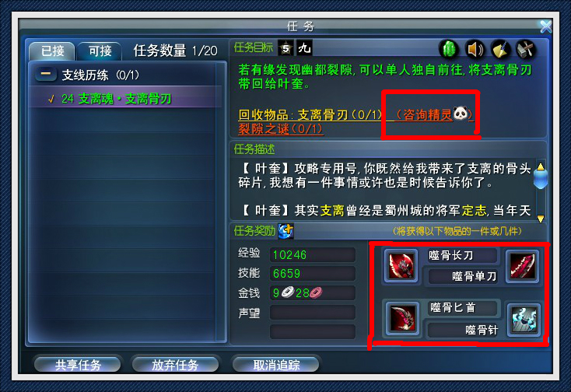The image size is (571, 392).
Task: Open the 咨询精灵 panda link
Action: [434, 114]
